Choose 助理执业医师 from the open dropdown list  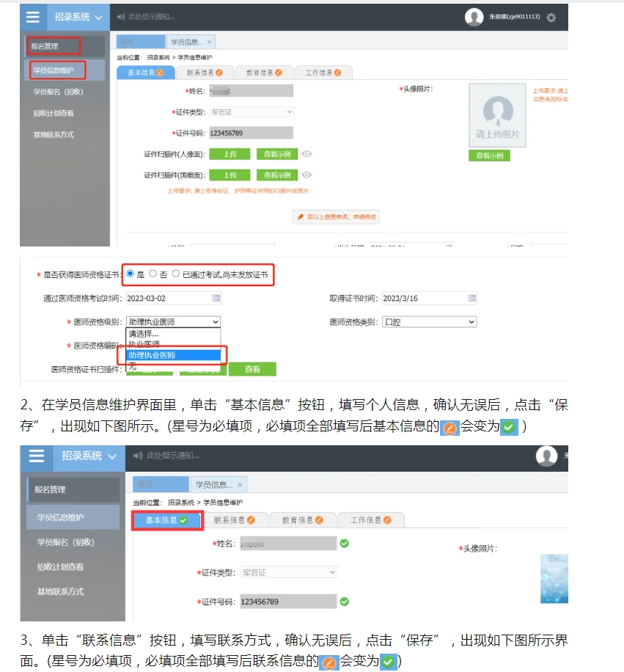point(173,355)
